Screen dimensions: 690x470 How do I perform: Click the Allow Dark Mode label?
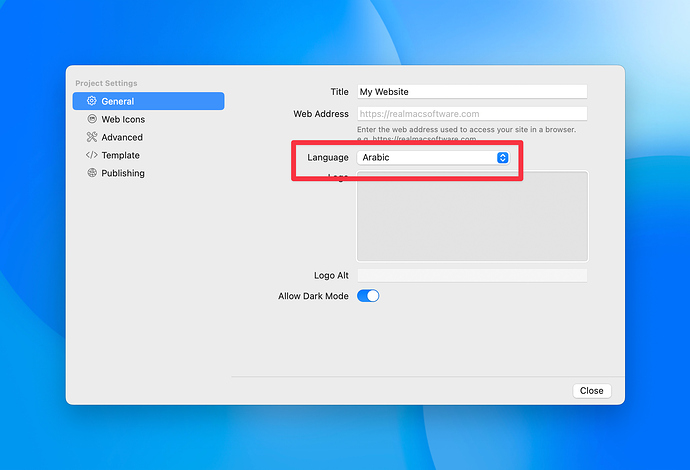(313, 296)
